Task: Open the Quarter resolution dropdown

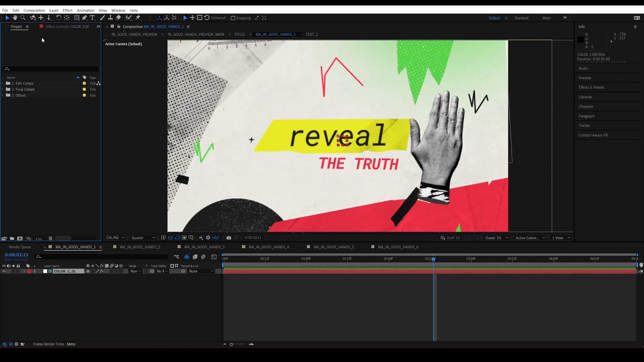Action: coord(143,238)
